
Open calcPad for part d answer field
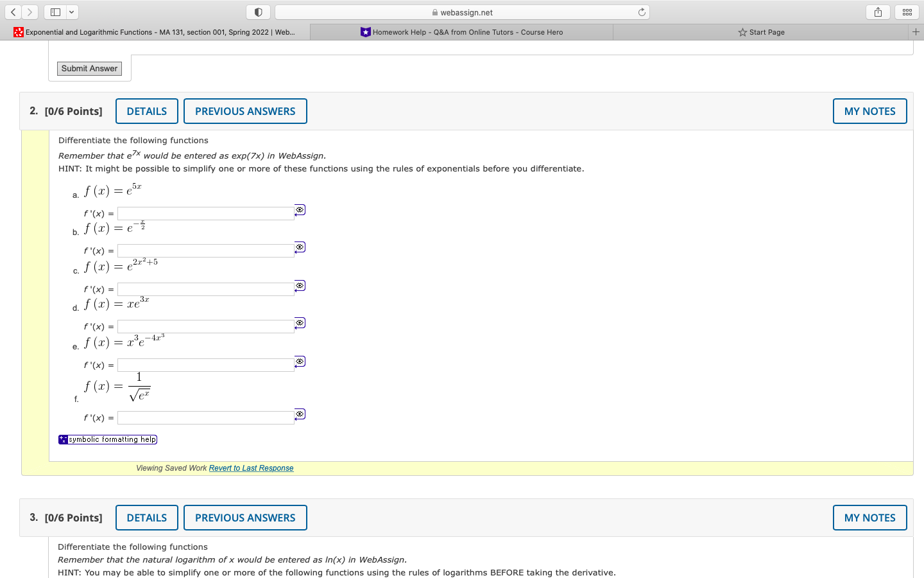(x=300, y=323)
